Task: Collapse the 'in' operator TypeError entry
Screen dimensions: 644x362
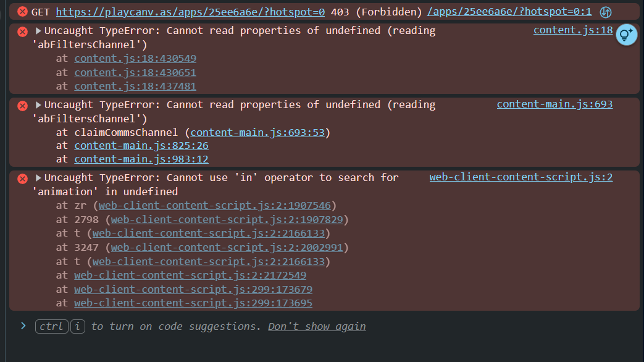Action: coord(38,178)
